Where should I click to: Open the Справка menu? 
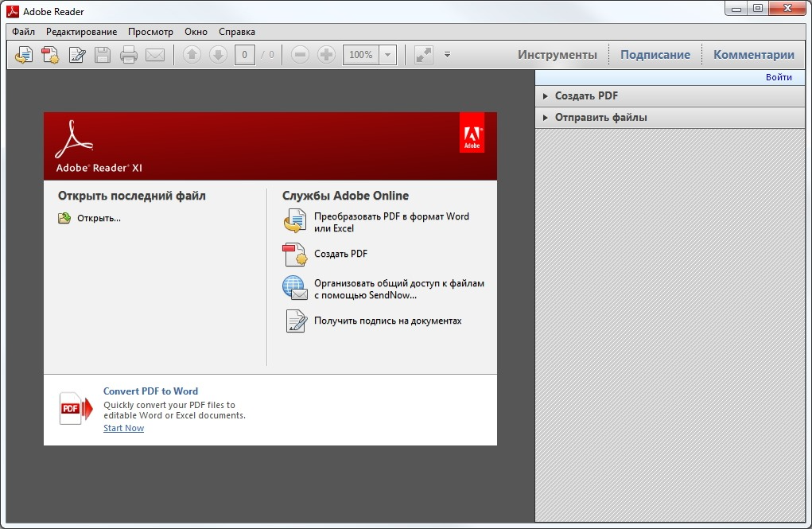click(x=237, y=32)
